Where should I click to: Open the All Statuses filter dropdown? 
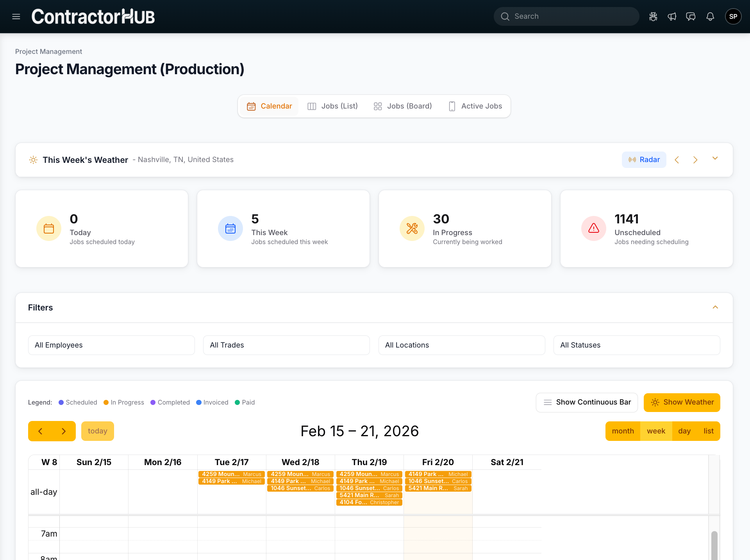pos(636,345)
